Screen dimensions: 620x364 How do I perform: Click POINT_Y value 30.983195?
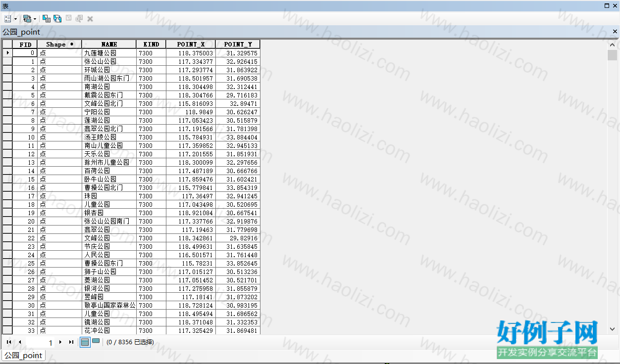point(238,305)
